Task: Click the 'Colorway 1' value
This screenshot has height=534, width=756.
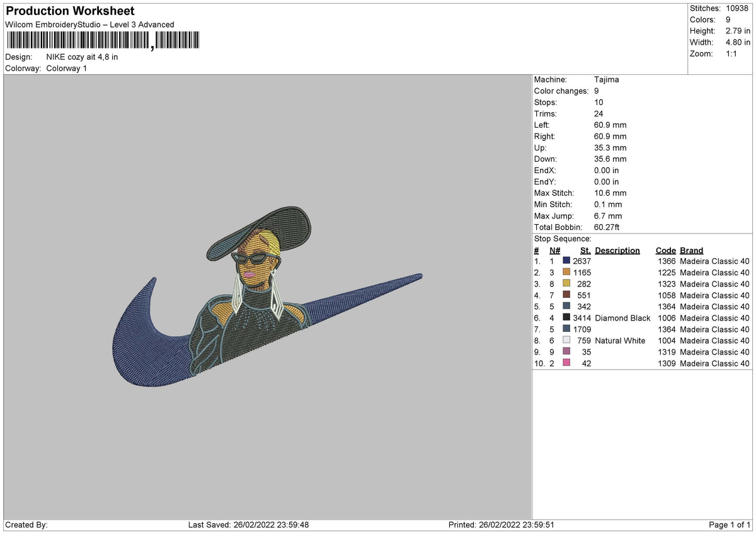Action: 67,69
